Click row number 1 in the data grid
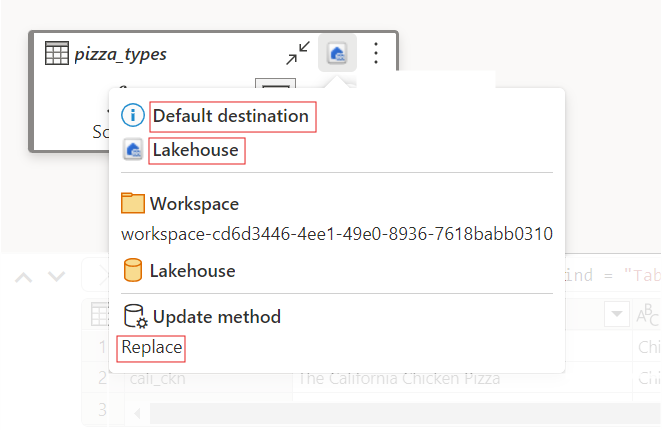Screen dimensions: 662x430 [102, 347]
